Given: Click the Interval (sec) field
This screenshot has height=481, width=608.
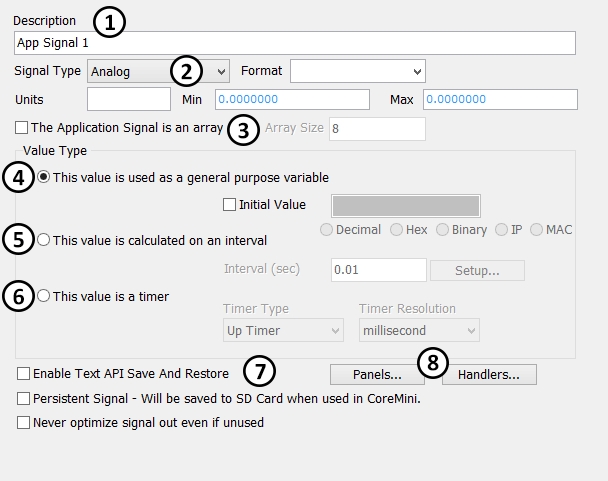Looking at the screenshot, I should coord(378,270).
